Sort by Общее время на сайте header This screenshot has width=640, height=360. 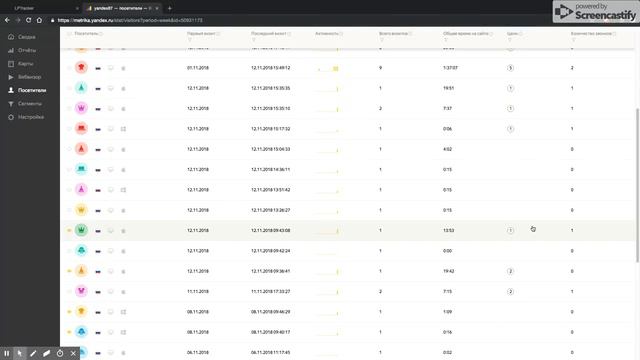(465, 33)
